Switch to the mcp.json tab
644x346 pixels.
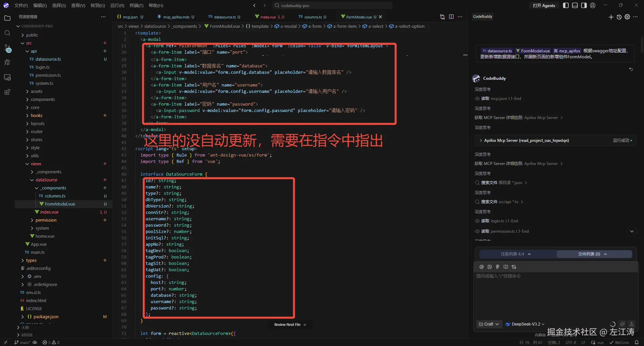pyautogui.click(x=130, y=17)
